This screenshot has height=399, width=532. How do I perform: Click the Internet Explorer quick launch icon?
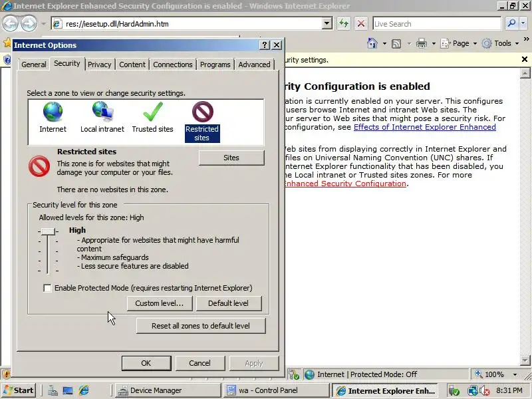(84, 390)
